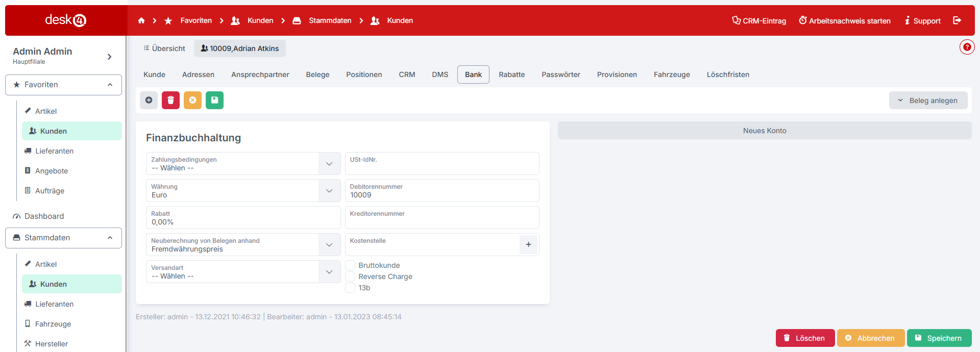The width and height of the screenshot is (980, 352).
Task: Click the green save disk icon
Action: [214, 100]
